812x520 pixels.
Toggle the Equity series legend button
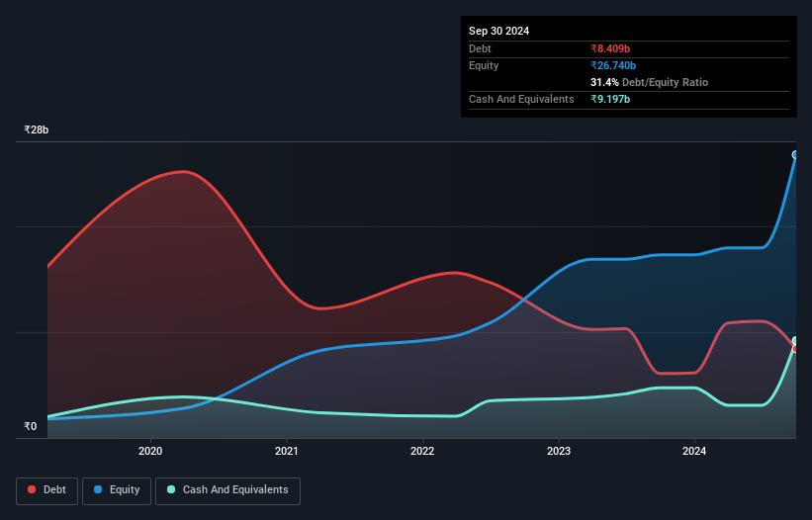tap(117, 490)
